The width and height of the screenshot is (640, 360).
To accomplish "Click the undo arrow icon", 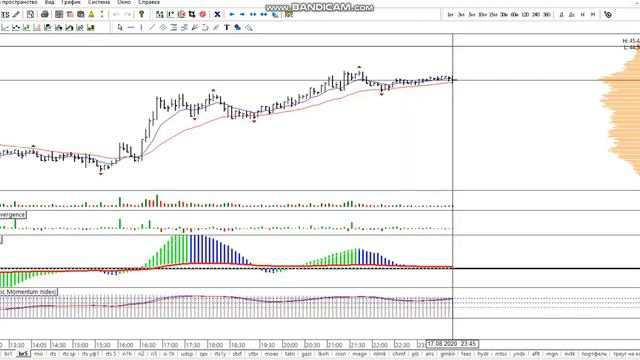I will (116, 15).
